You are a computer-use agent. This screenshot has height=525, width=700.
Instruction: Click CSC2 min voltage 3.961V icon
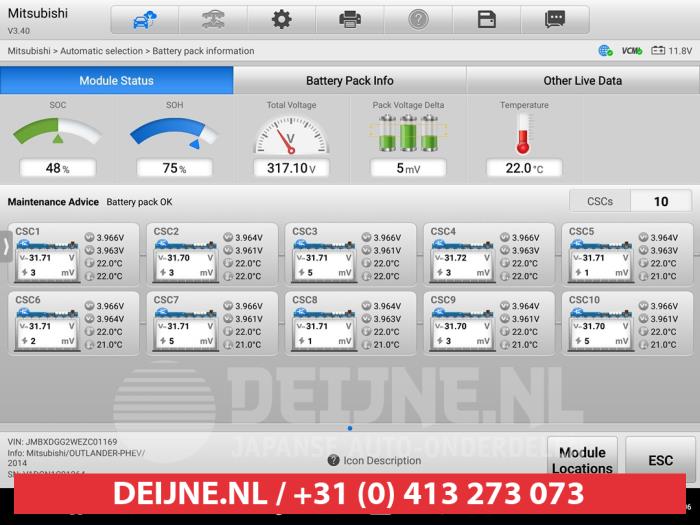tap(228, 250)
